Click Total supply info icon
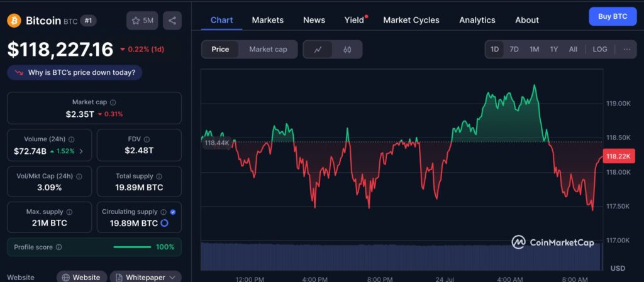Viewport: 644px width, 282px height. (x=159, y=176)
